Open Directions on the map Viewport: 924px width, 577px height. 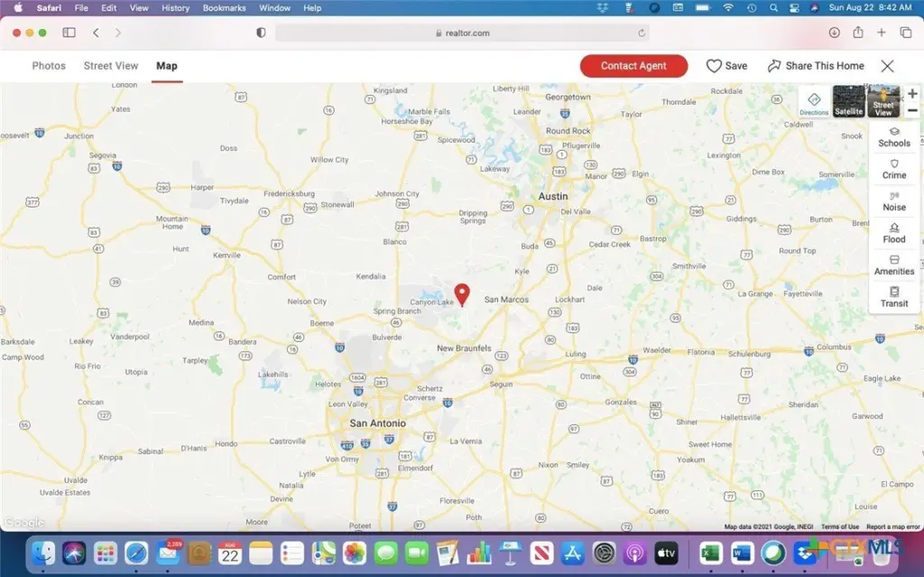tap(814, 102)
